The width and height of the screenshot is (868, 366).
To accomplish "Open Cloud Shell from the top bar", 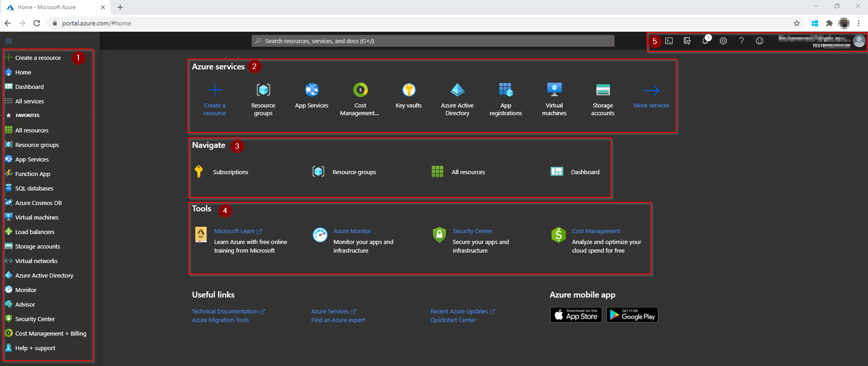I will click(x=669, y=41).
